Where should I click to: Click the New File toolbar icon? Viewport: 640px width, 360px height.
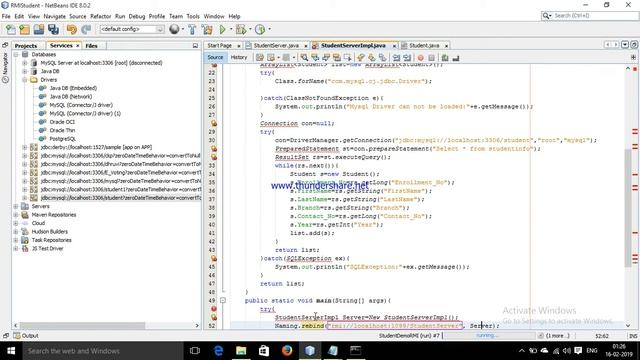pyautogui.click(x=11, y=29)
